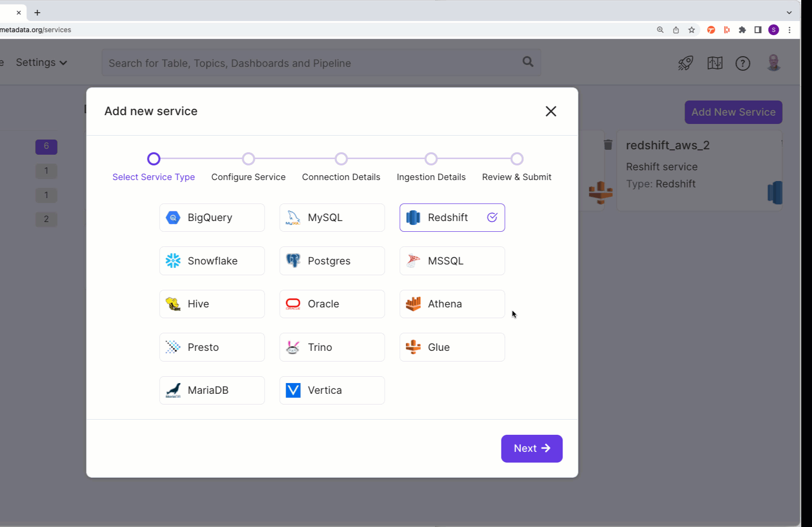812x527 pixels.
Task: Select the BigQuery service icon
Action: [173, 218]
